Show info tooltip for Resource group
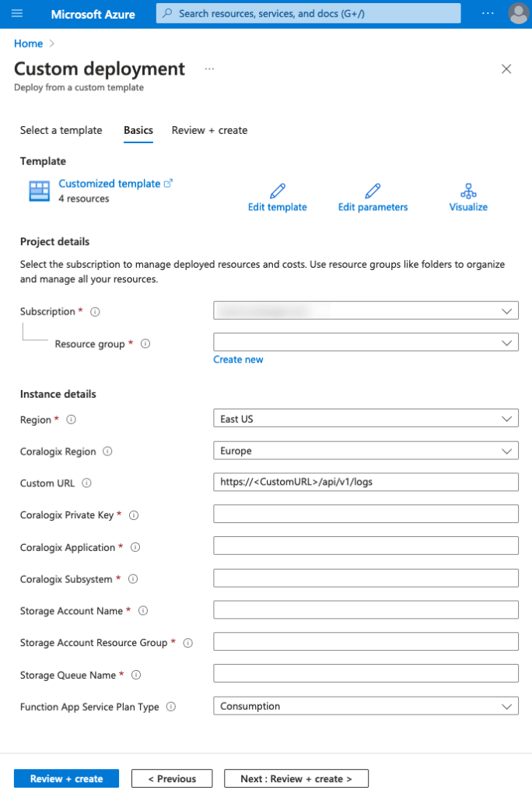This screenshot has height=797, width=532. pos(145,343)
